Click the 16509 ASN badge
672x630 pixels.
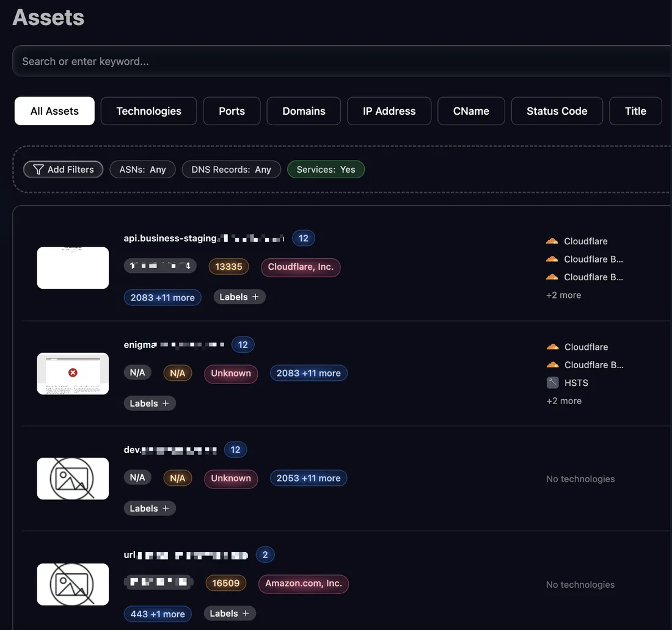[x=226, y=583]
